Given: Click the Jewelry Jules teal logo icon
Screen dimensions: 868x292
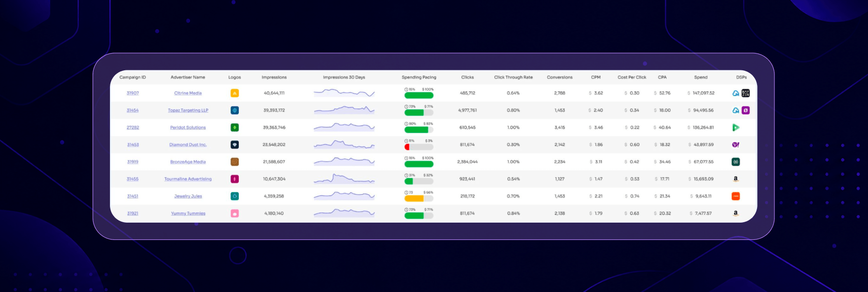Looking at the screenshot, I should click(x=235, y=196).
